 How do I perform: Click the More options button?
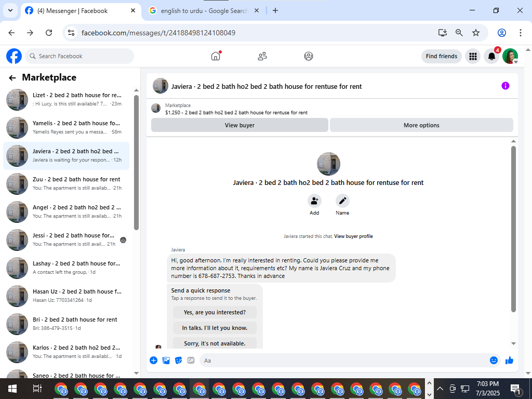click(x=421, y=125)
